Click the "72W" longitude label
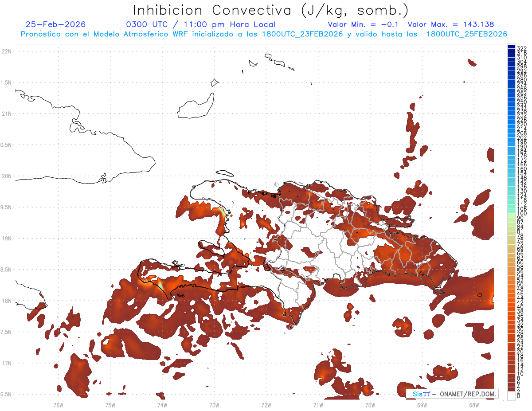 click(266, 404)
